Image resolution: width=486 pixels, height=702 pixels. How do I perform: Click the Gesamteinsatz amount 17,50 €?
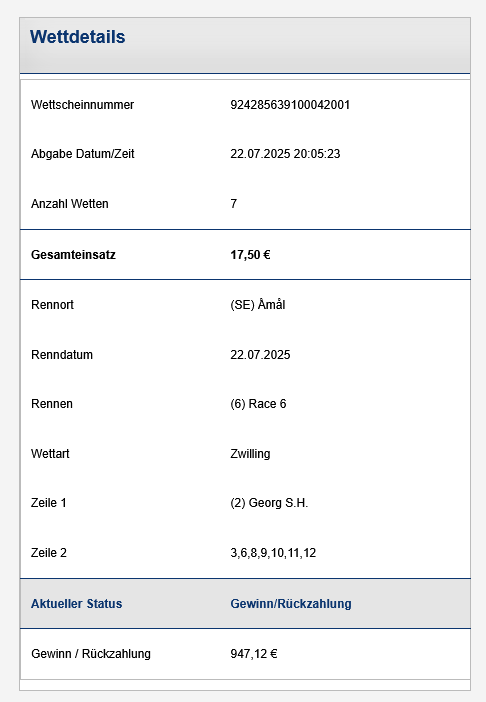pyautogui.click(x=250, y=255)
